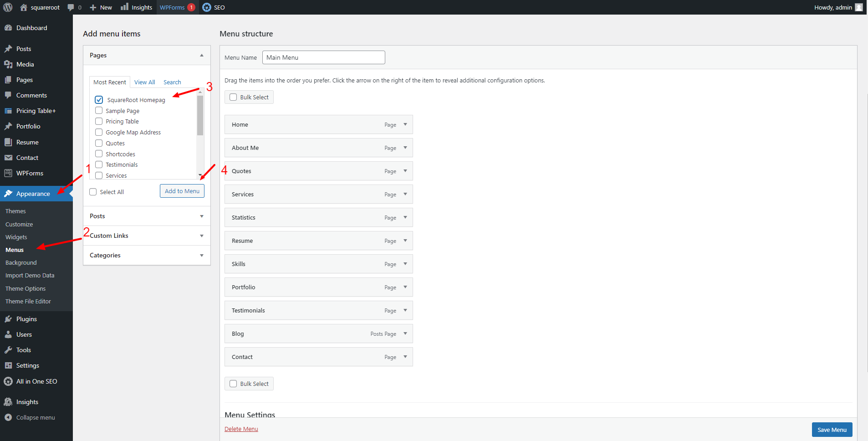Click the Posts pin icon in sidebar
This screenshot has width=868, height=441.
(8, 49)
